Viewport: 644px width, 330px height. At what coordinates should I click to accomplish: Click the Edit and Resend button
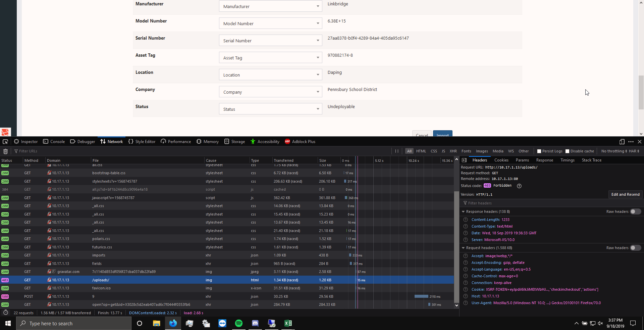click(x=625, y=194)
